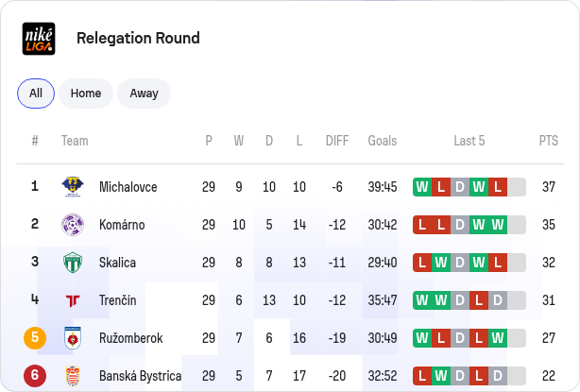The width and height of the screenshot is (580, 392).
Task: Click the Michalovce club crest
Action: [73, 187]
